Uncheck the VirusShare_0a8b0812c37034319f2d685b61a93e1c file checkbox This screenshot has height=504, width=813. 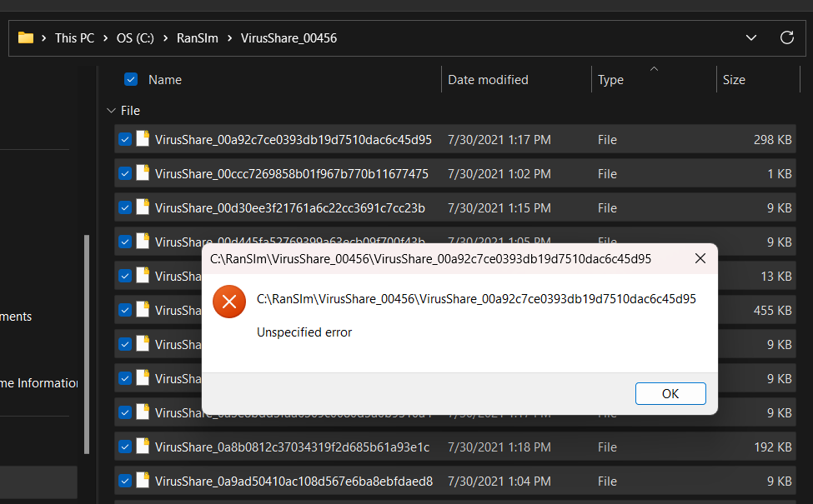[125, 447]
